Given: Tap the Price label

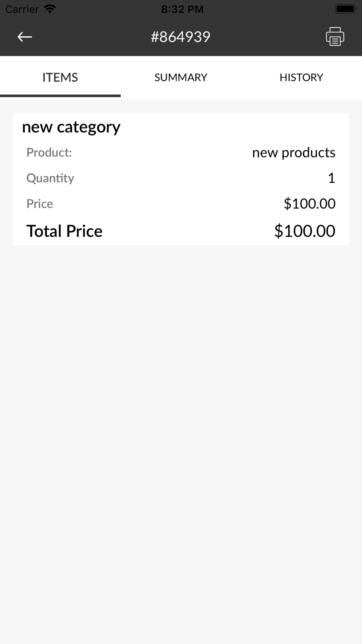Looking at the screenshot, I should click(x=40, y=204).
